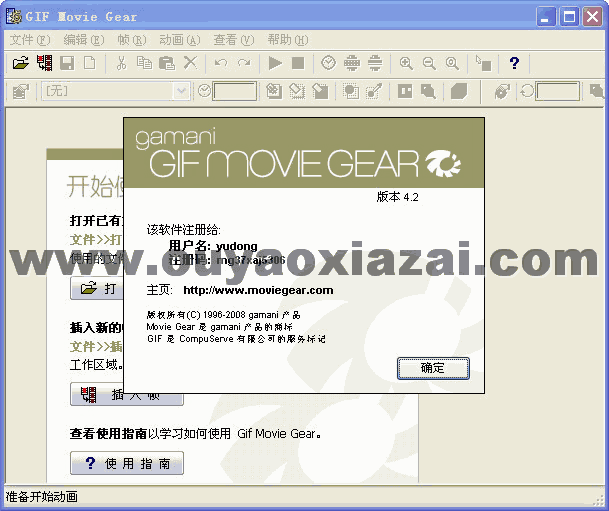The width and height of the screenshot is (609, 511).
Task: Click the frame delay input field beside clock
Action: pos(235,91)
